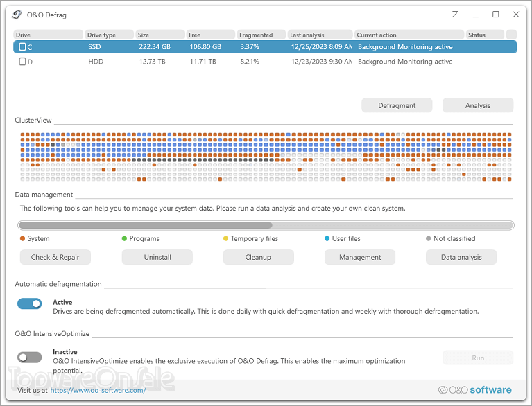Click the 12.73 TB size value
Screen dimensions: 532x406
(153, 62)
